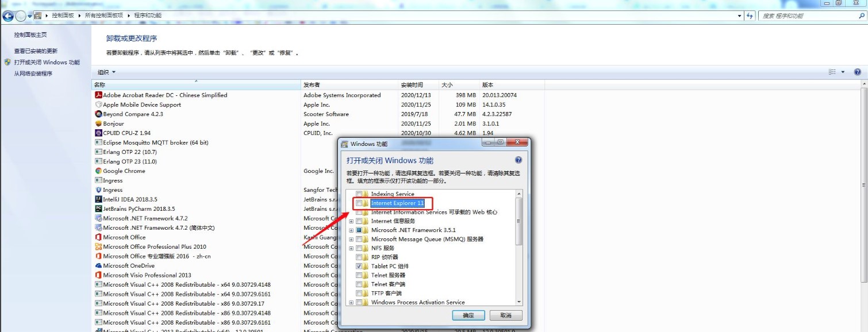Sort by 版本 column header
This screenshot has width=868, height=332.
click(x=512, y=84)
